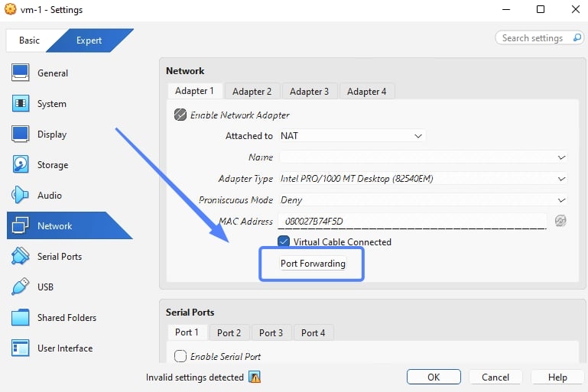Open the Shared Folders icon
The image size is (588, 392).
point(20,317)
